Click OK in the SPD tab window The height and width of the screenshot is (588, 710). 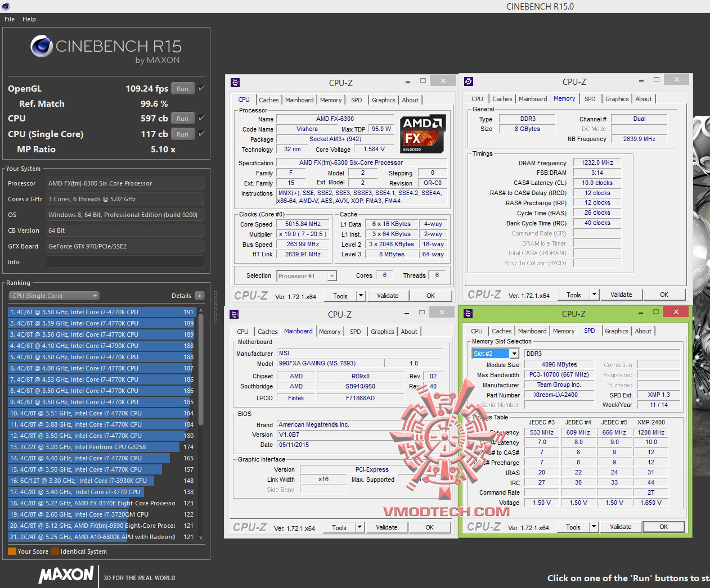pyautogui.click(x=663, y=527)
